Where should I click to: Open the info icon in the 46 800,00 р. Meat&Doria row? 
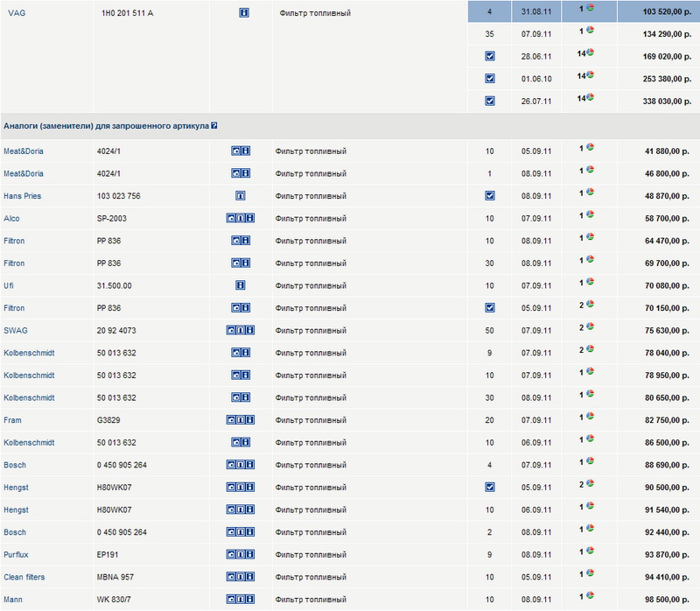(x=246, y=173)
